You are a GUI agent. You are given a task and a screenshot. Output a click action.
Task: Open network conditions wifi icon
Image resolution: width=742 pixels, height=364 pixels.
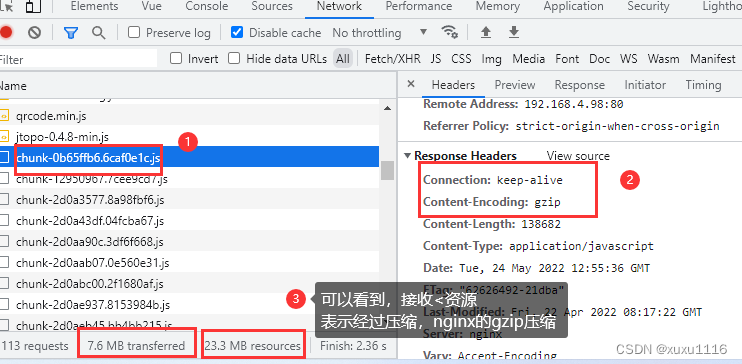coord(449,32)
